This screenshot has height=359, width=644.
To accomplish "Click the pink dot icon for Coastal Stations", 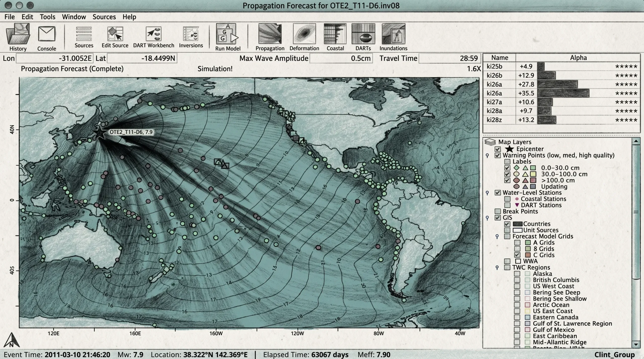I will pyautogui.click(x=517, y=199).
